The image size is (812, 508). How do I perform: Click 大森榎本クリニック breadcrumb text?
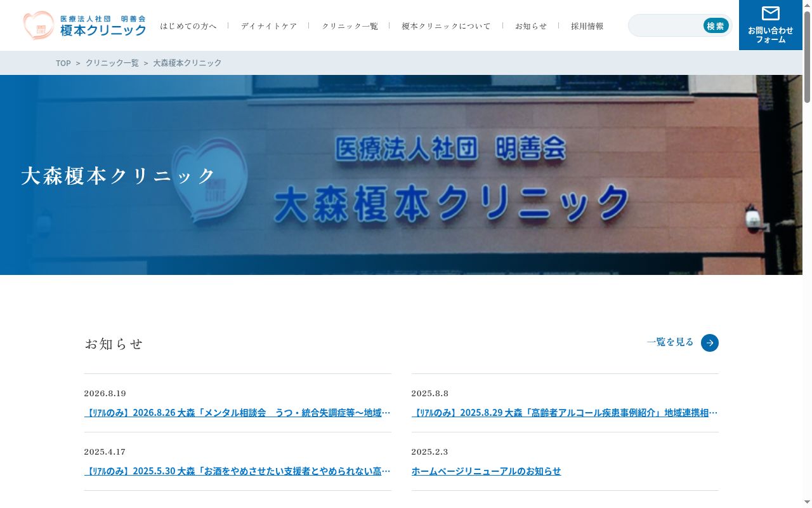coord(188,63)
